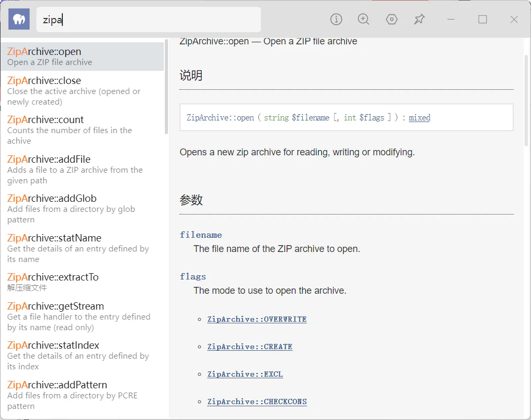Pin the window with the pin icon
Image resolution: width=531 pixels, height=420 pixels.
coord(419,20)
